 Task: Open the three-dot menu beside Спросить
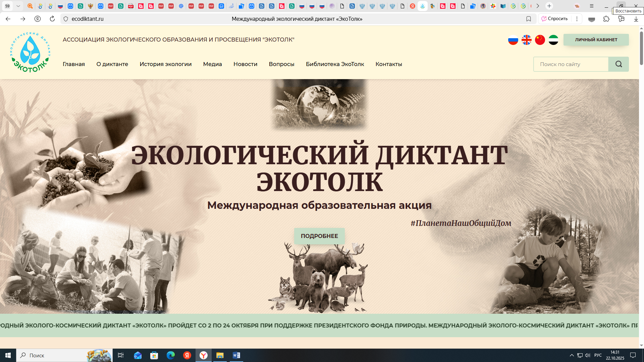[577, 19]
